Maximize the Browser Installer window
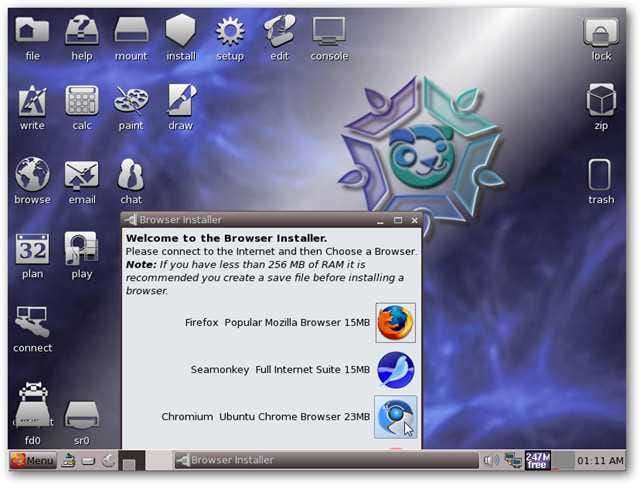 (398, 220)
